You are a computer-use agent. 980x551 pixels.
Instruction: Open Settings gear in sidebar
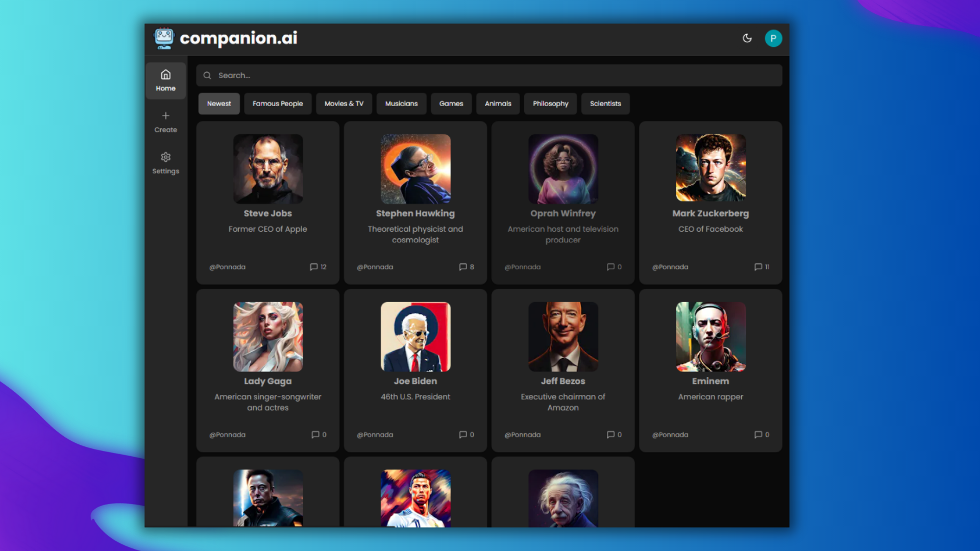coord(165,158)
